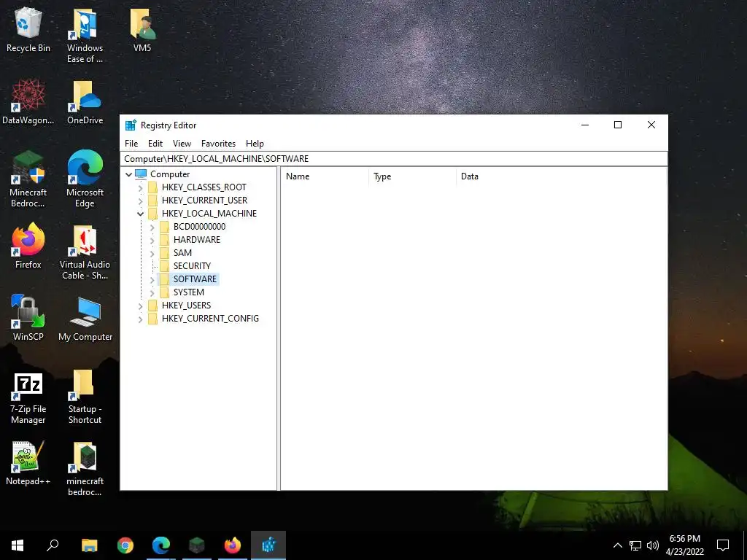Image resolution: width=747 pixels, height=560 pixels.
Task: Open the Startup - Shortcut folder
Action: click(x=85, y=397)
